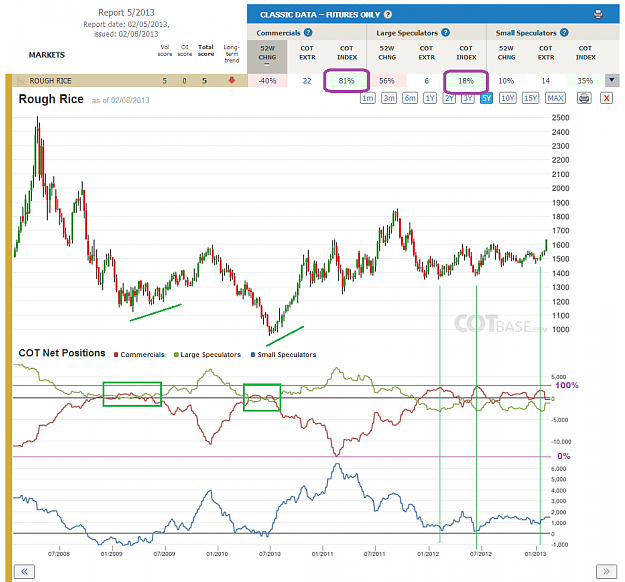Close the Rough Rice chart panel
The image size is (625, 582).
click(606, 98)
